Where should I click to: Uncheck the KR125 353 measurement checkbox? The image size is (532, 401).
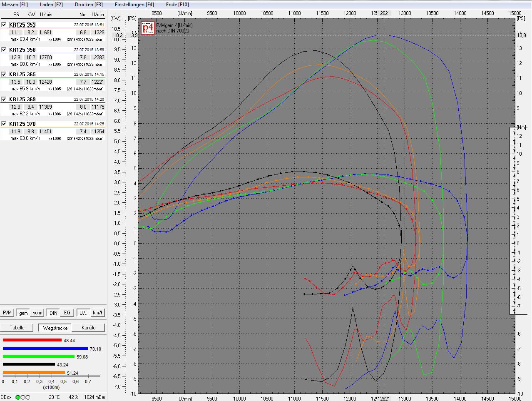pyautogui.click(x=4, y=25)
